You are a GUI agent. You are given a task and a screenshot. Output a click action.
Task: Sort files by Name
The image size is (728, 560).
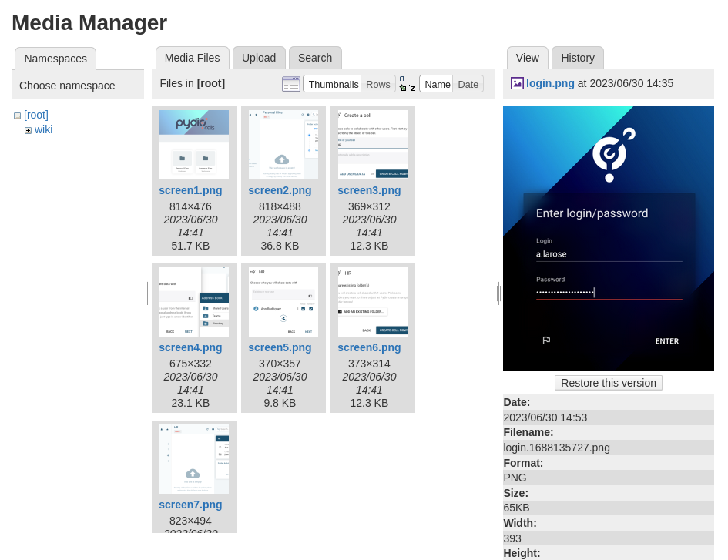tap(437, 84)
